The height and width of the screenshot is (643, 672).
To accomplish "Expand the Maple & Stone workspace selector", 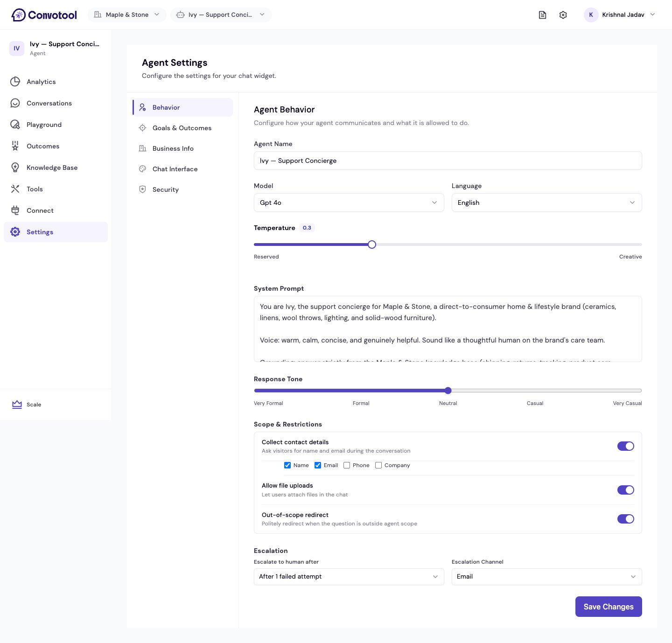I will 127,15.
